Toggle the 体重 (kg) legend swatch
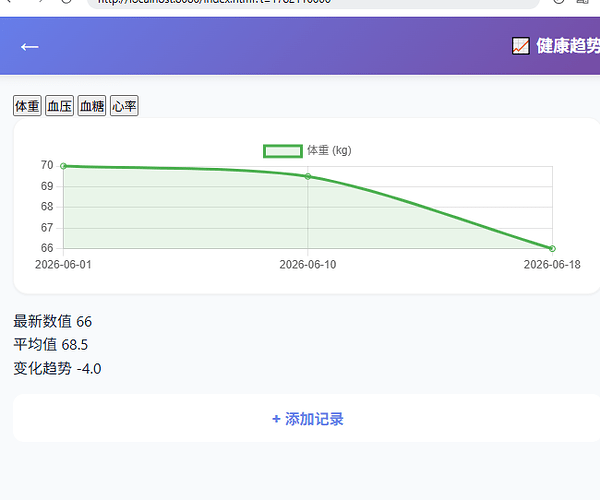 coord(283,151)
